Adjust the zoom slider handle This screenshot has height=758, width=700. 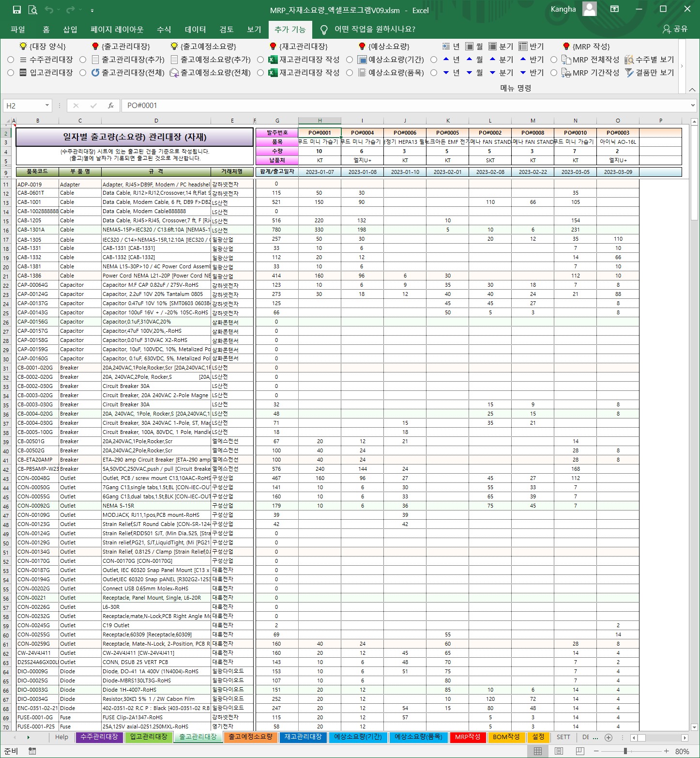(625, 751)
